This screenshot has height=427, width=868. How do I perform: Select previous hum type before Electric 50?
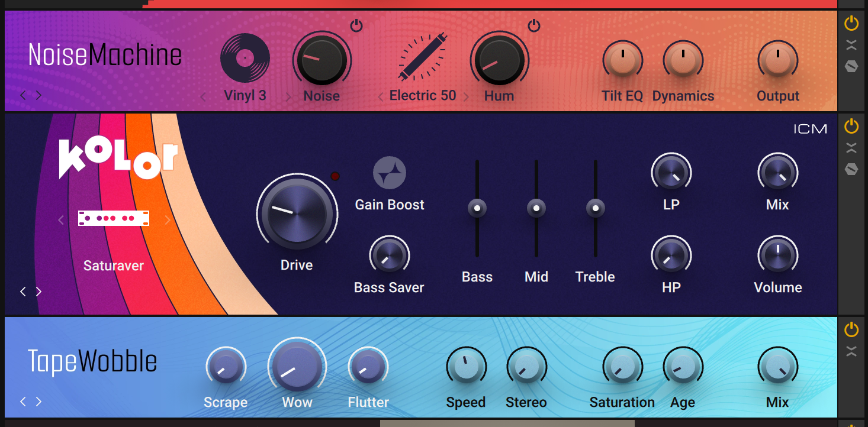pos(381,97)
